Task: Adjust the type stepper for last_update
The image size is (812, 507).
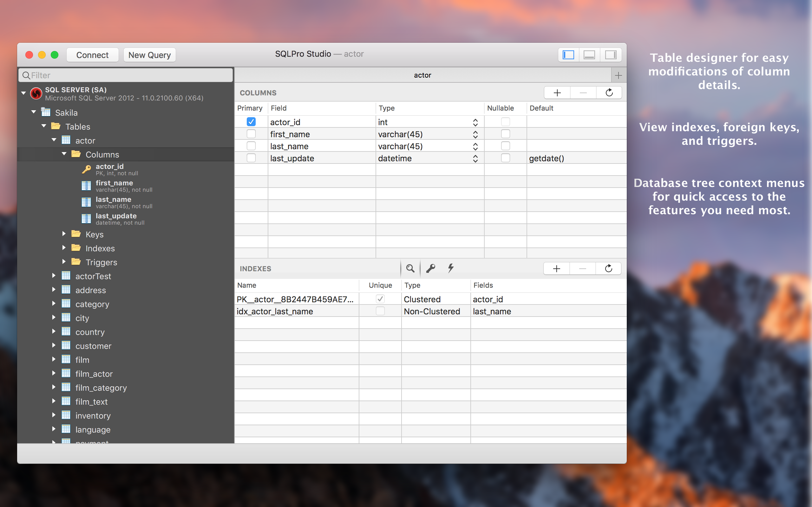Action: 475,157
